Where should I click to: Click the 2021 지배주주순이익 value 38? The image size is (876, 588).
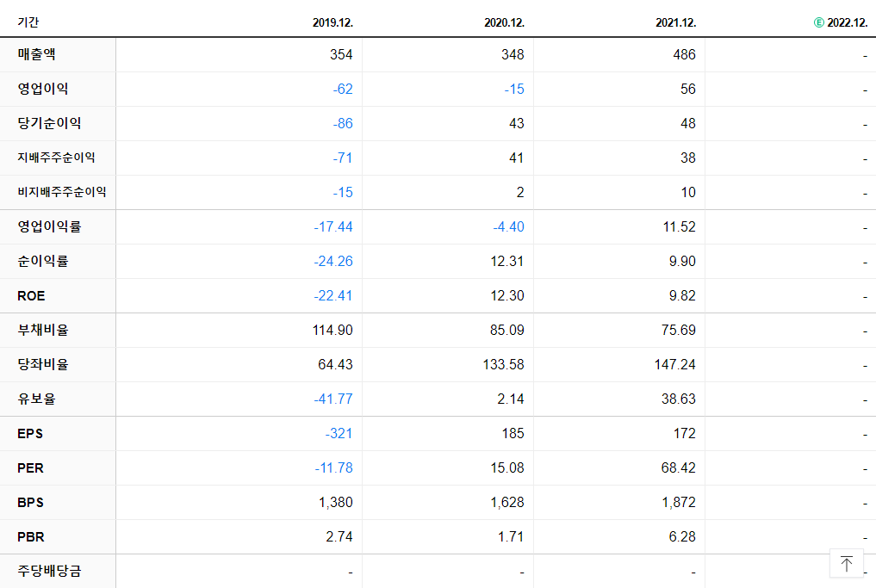tap(687, 158)
